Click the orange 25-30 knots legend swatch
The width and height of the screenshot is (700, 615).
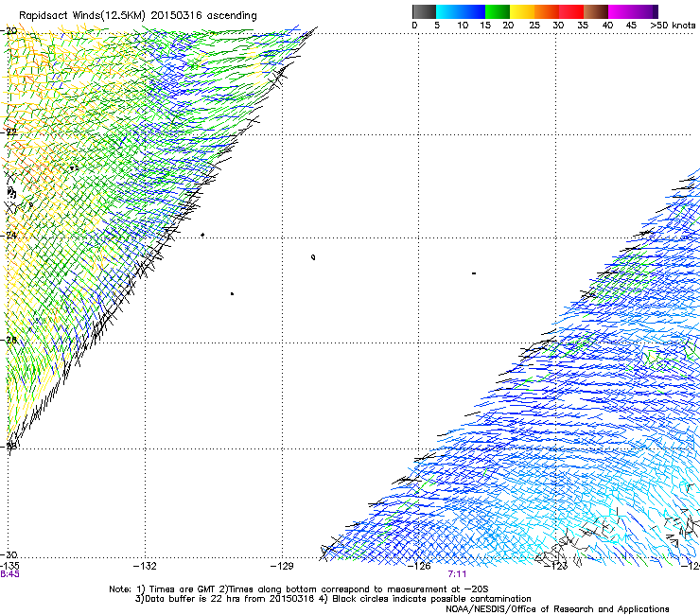tap(547, 11)
